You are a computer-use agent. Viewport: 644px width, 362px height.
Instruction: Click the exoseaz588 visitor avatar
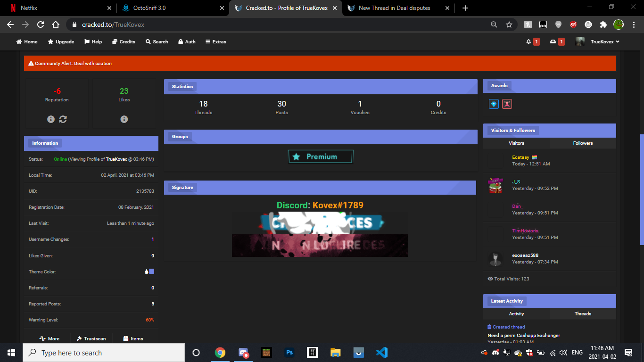point(495,259)
